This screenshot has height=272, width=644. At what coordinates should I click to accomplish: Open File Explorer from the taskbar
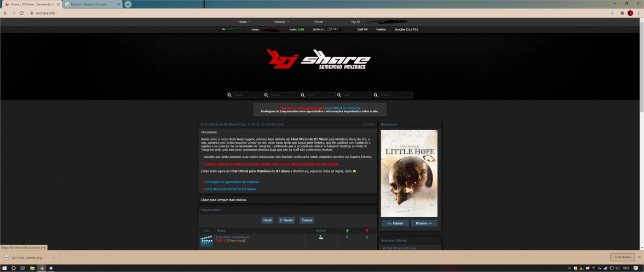32,268
